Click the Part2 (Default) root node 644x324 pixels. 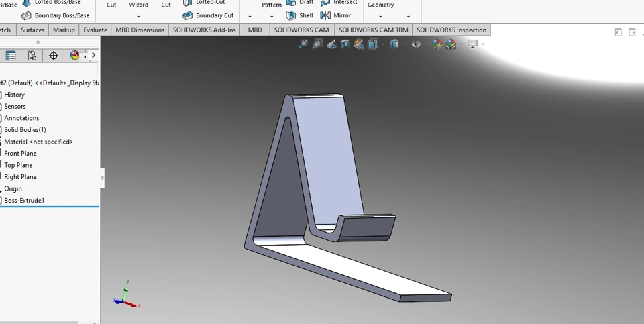coord(49,83)
